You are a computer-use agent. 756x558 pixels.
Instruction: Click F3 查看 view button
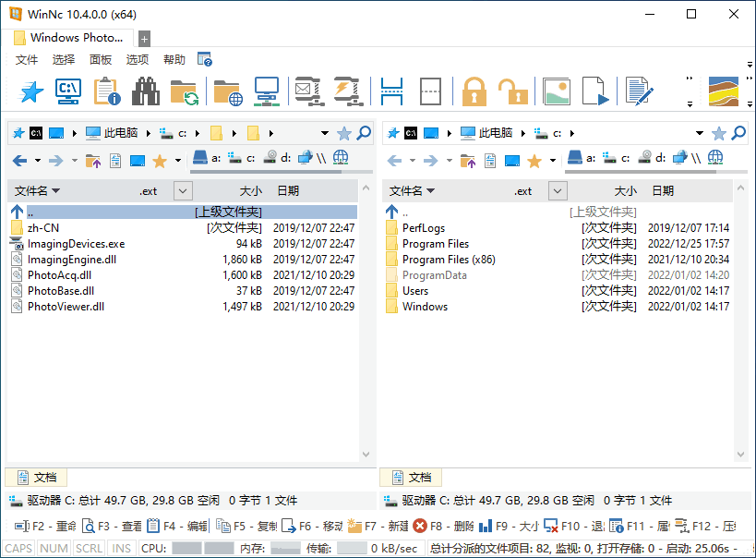(112, 526)
